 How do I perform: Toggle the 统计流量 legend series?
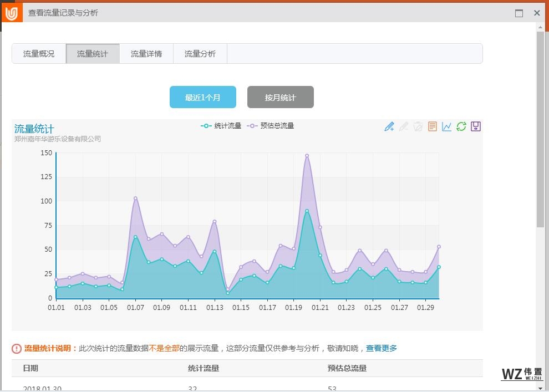[221, 126]
